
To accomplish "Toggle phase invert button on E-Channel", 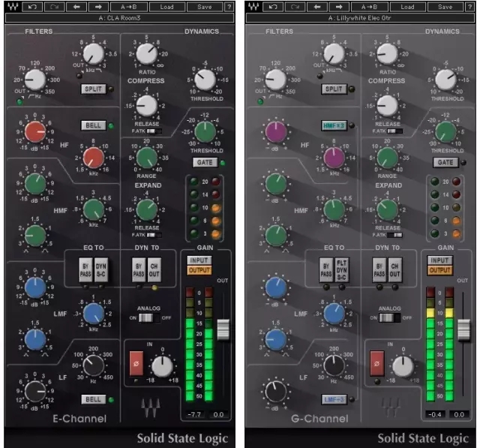I will click(x=136, y=363).
